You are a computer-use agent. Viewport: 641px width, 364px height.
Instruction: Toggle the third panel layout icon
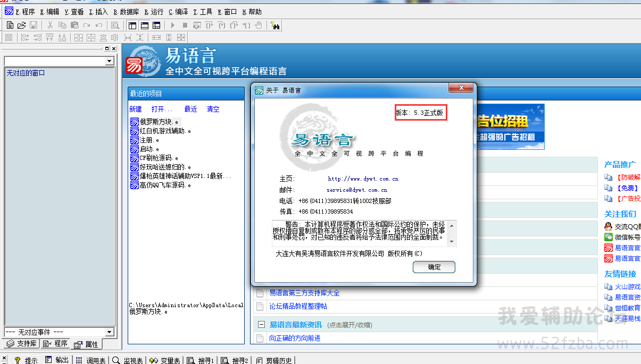[x=156, y=25]
